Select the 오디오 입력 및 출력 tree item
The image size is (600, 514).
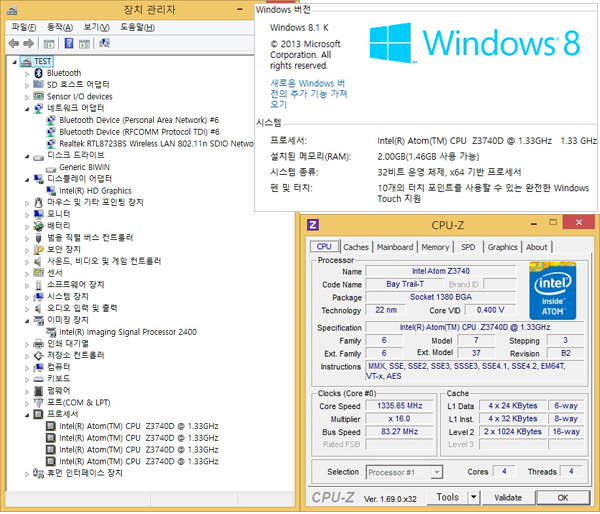point(82,308)
